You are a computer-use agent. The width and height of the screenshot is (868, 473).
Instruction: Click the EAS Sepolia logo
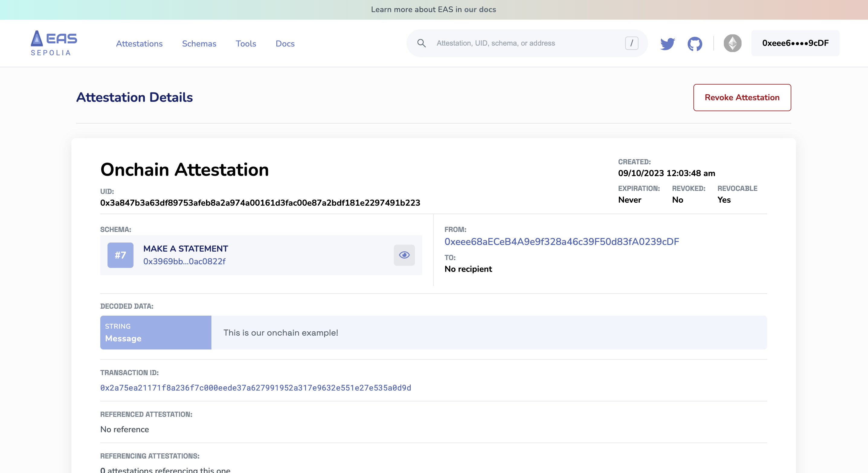53,43
